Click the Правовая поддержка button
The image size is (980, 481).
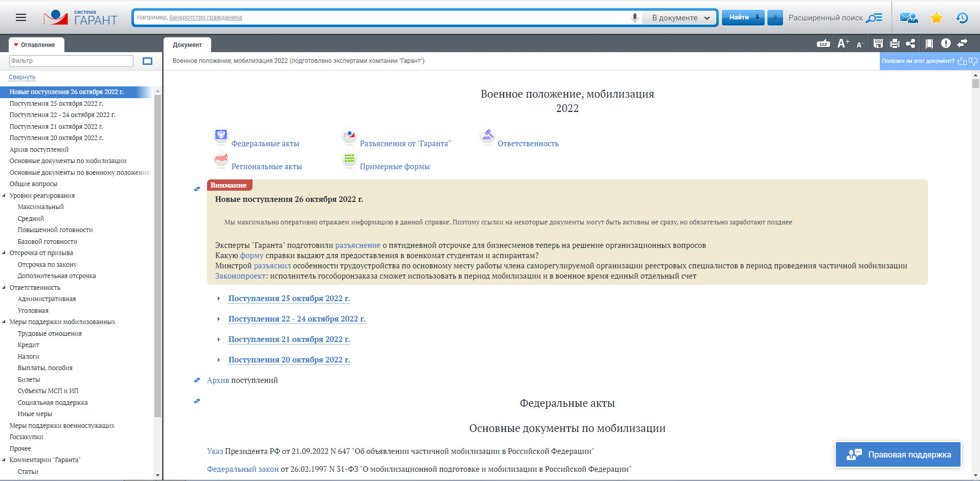(898, 454)
